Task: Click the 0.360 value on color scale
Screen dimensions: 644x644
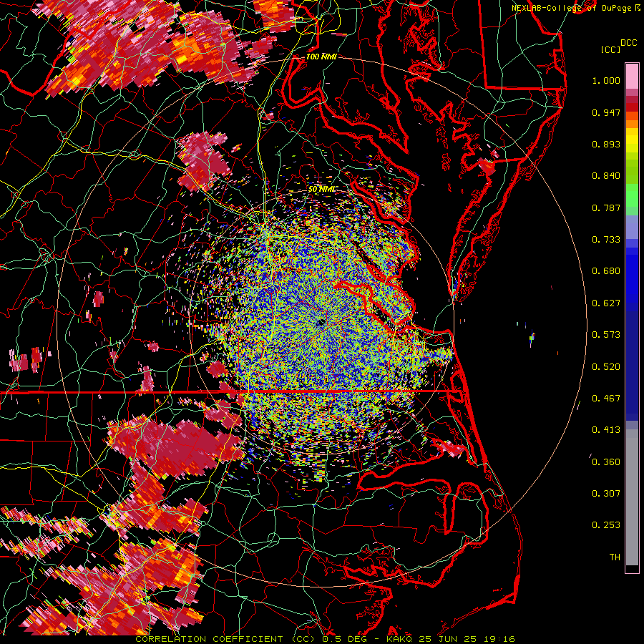Action: [606, 462]
